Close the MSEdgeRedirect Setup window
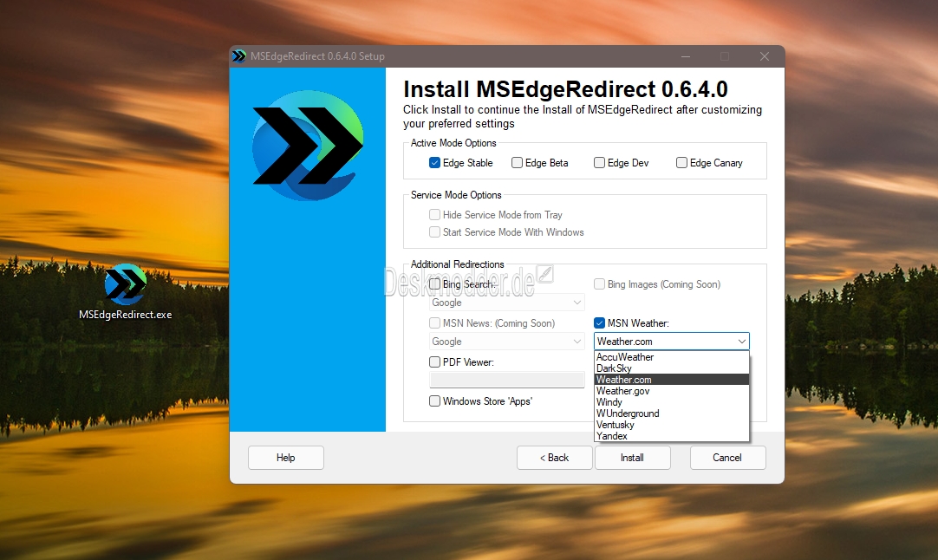The image size is (938, 560). (x=765, y=56)
